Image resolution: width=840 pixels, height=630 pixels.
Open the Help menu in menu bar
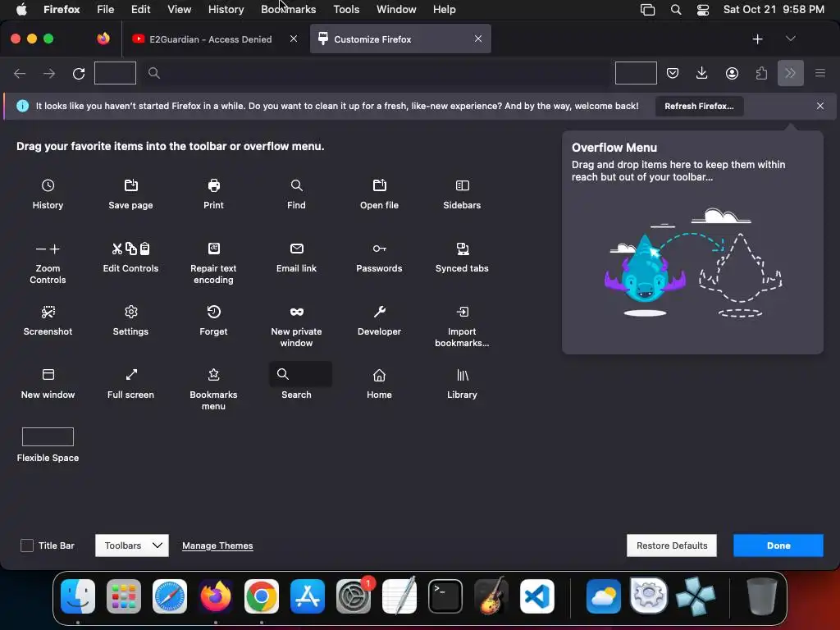coord(444,9)
